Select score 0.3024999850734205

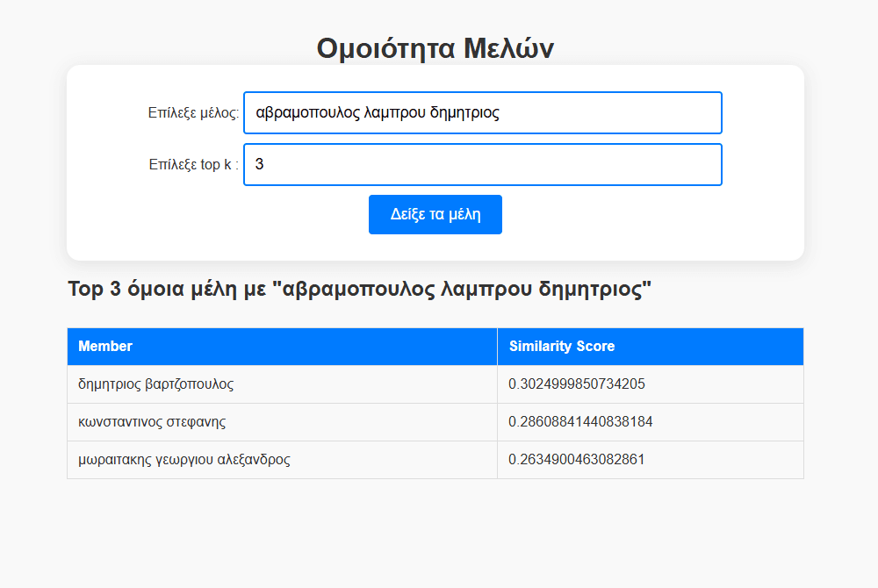[x=577, y=384]
